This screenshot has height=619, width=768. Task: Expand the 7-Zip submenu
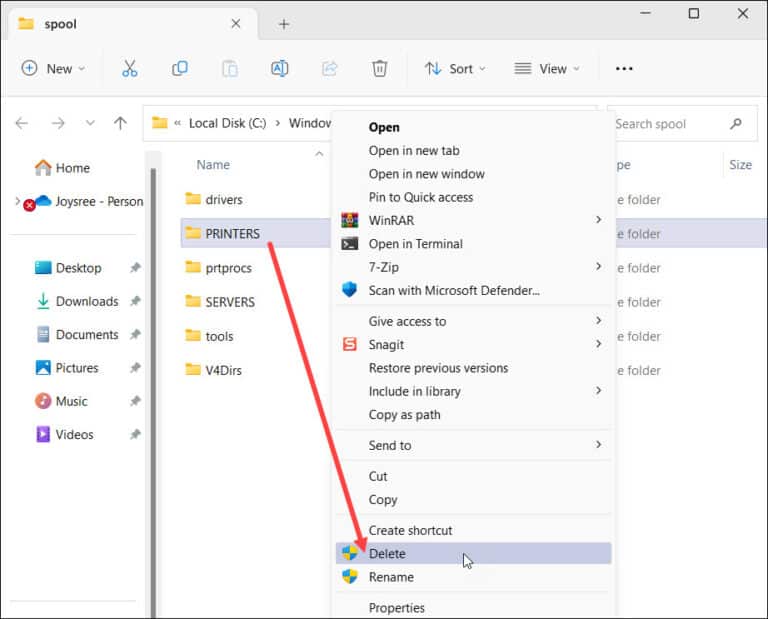click(598, 266)
